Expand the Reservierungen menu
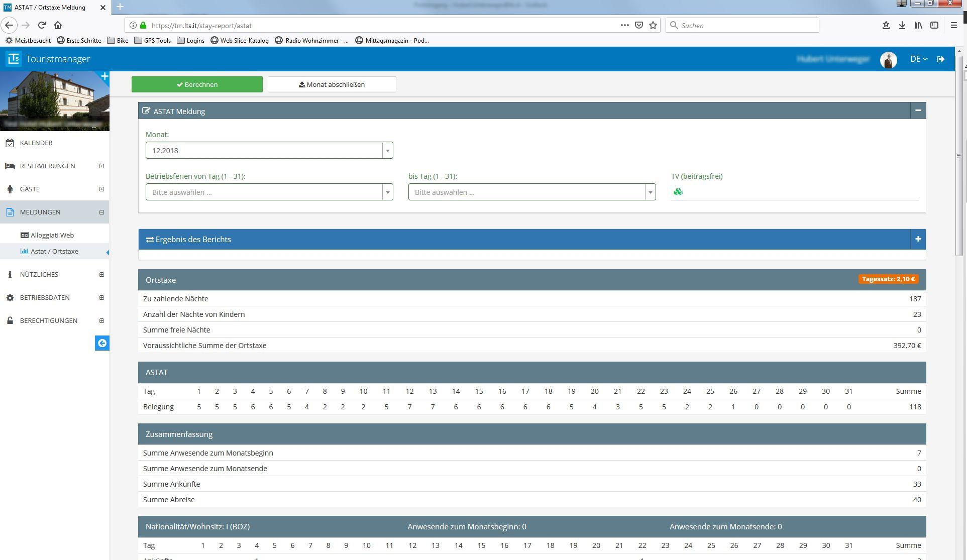 point(101,166)
